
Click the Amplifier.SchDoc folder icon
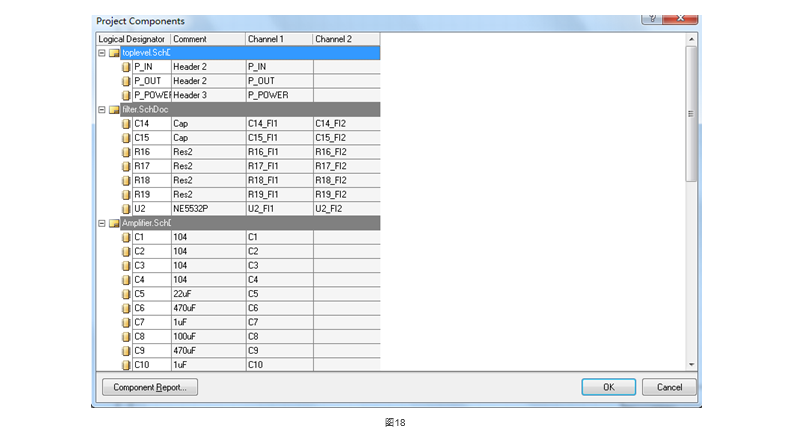tap(114, 223)
